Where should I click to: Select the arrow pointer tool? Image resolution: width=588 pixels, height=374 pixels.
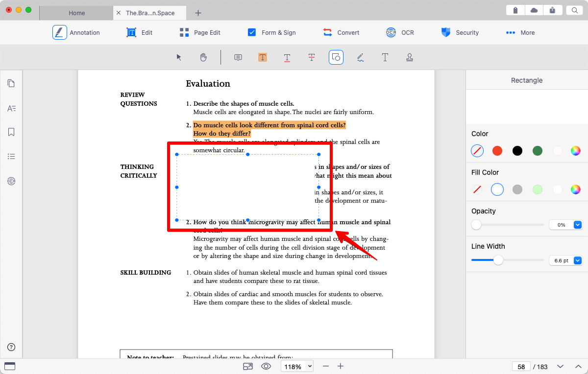pos(179,57)
